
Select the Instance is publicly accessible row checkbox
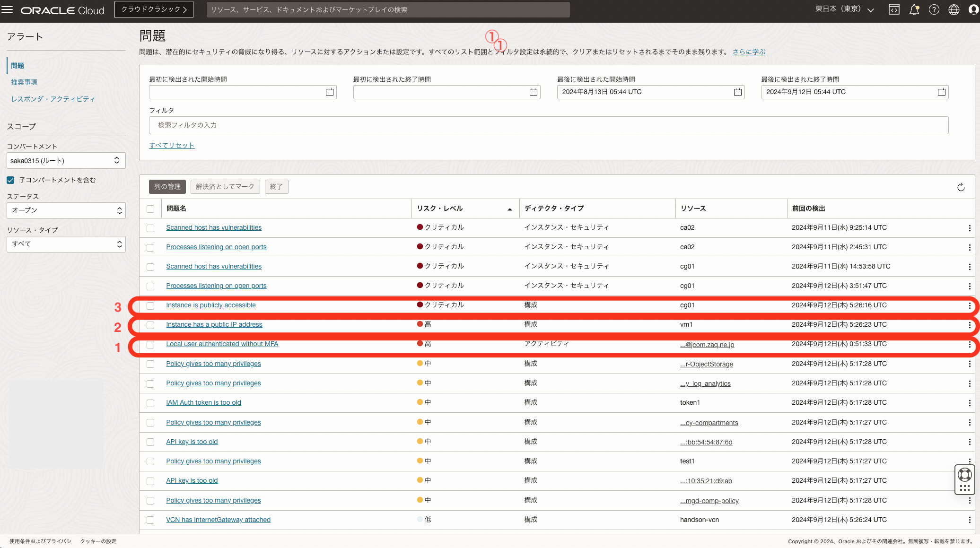pyautogui.click(x=150, y=306)
